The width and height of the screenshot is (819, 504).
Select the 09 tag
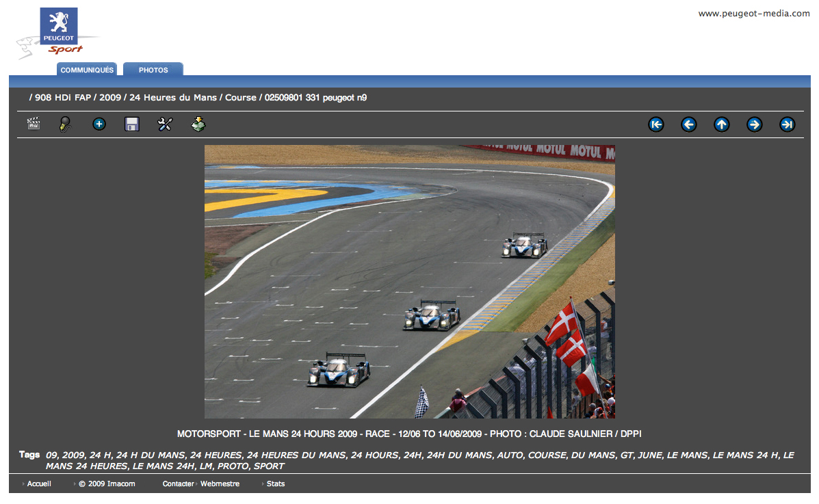51,455
